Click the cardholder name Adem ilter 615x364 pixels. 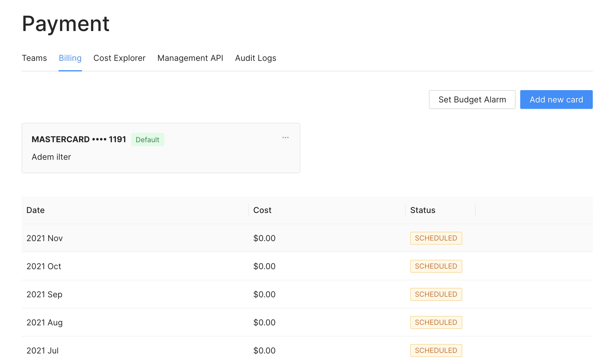(x=51, y=157)
